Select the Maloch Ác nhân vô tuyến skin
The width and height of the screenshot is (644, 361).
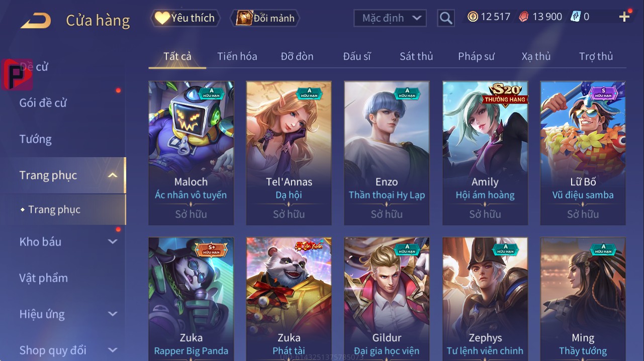(191, 153)
